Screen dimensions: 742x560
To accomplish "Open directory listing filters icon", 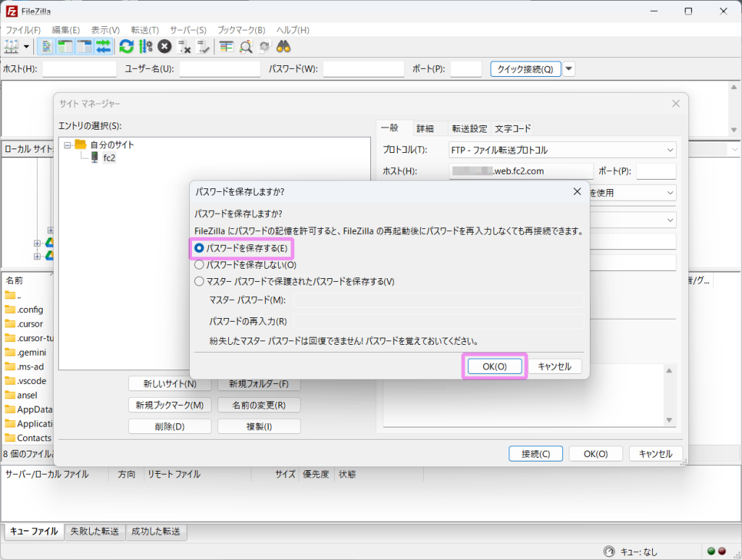I will pyautogui.click(x=227, y=46).
